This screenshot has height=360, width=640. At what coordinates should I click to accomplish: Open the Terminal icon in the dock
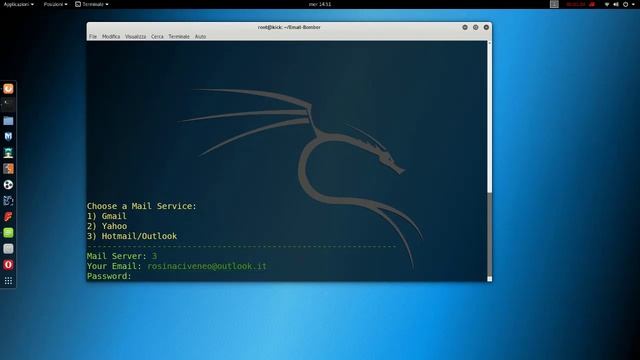(8, 104)
